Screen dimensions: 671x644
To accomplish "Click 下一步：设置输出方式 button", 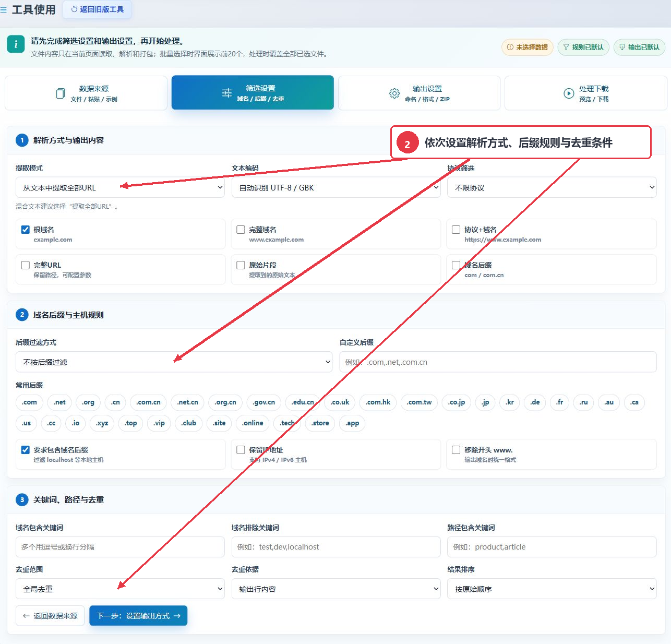I will pyautogui.click(x=138, y=616).
